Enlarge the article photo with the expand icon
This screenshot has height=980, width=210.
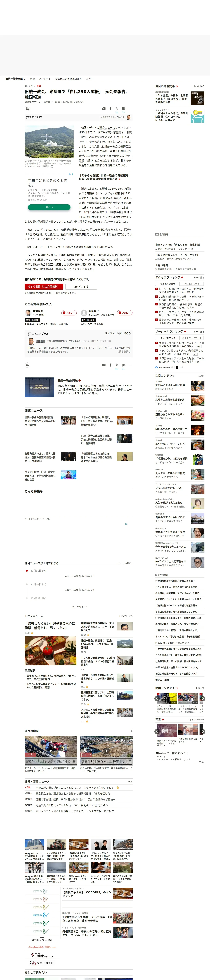(52, 167)
